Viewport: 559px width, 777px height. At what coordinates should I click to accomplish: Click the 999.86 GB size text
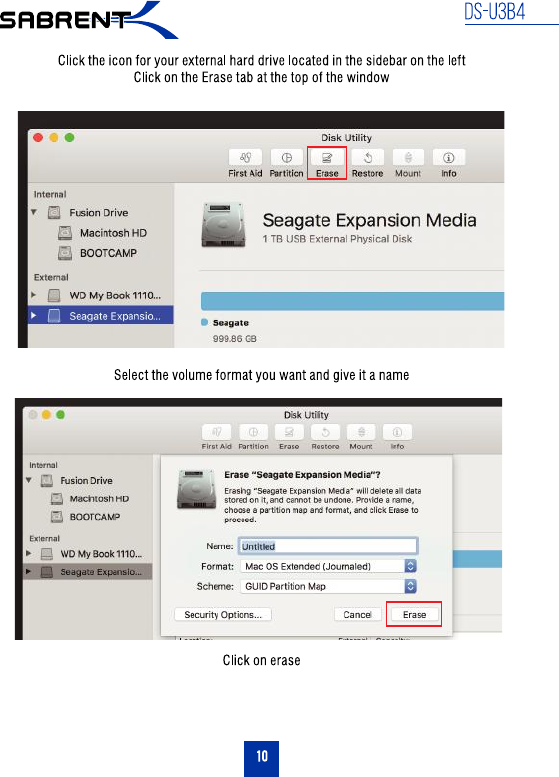click(234, 339)
